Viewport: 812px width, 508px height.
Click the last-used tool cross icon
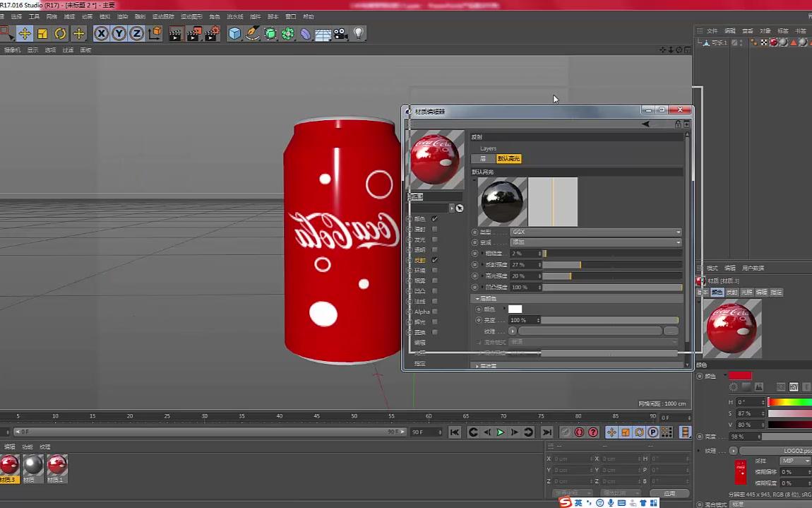[78, 34]
